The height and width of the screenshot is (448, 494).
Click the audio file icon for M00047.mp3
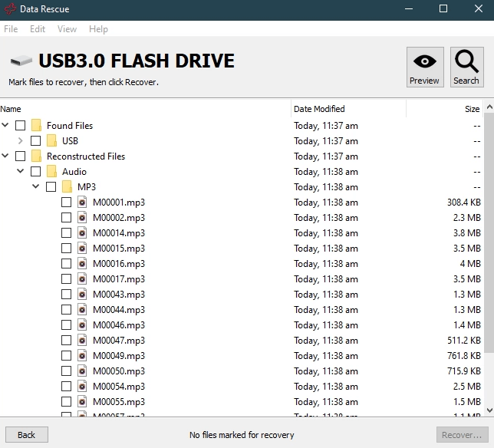[82, 341]
